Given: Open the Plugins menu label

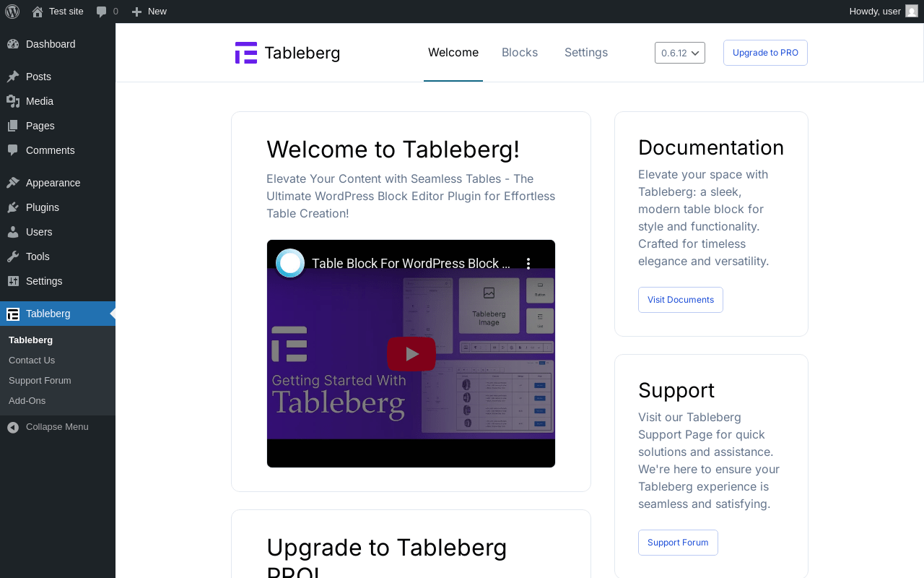Looking at the screenshot, I should point(43,207).
